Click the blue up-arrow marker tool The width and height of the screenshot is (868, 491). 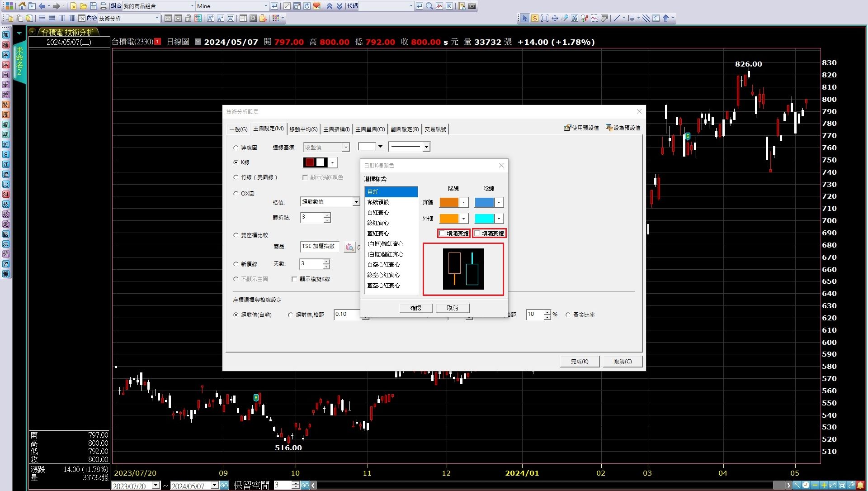665,18
